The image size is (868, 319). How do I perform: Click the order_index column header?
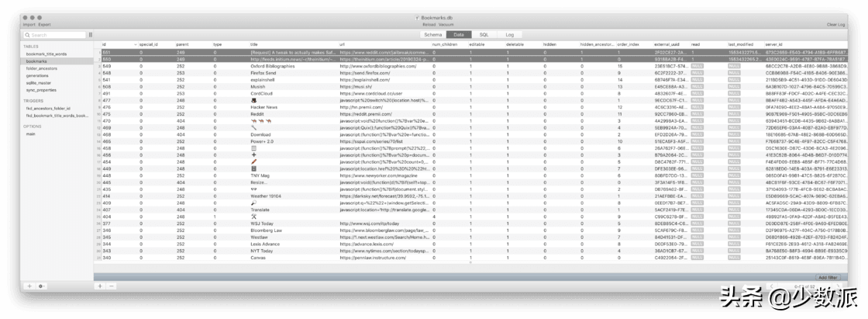[x=629, y=43]
